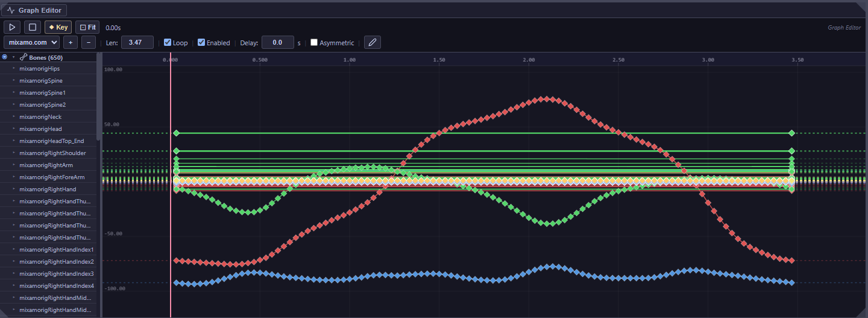868x318 pixels.
Task: Select the mixamorigRightHandIndex1 bone row
Action: tap(48, 250)
